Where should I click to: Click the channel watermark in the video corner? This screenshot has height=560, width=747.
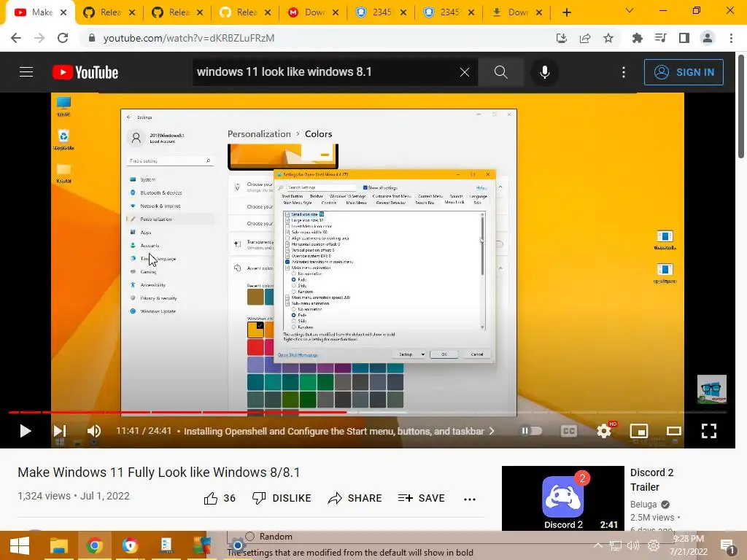coord(712,389)
